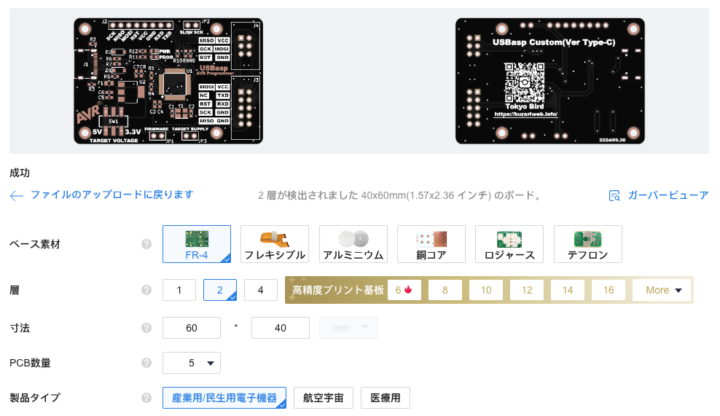Select 6 layer high-precision option
The height and width of the screenshot is (416, 720).
[x=404, y=290]
